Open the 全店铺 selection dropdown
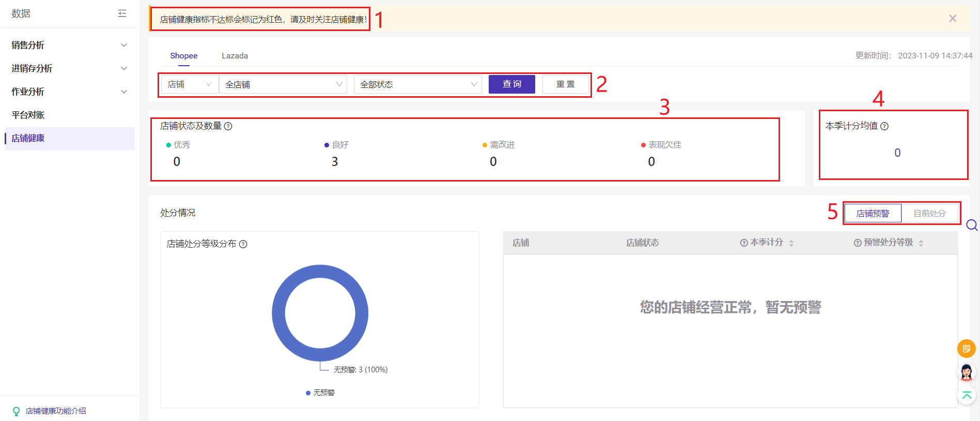The width and height of the screenshot is (980, 421). click(x=283, y=84)
